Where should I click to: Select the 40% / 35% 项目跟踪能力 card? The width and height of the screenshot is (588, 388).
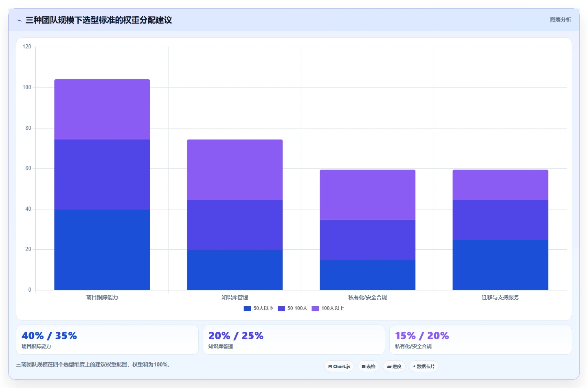107,340
